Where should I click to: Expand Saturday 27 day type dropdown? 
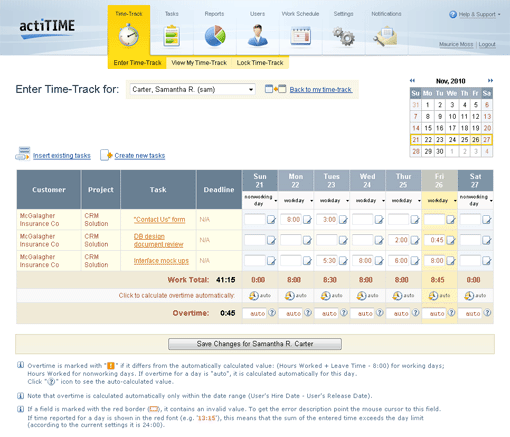(x=491, y=201)
